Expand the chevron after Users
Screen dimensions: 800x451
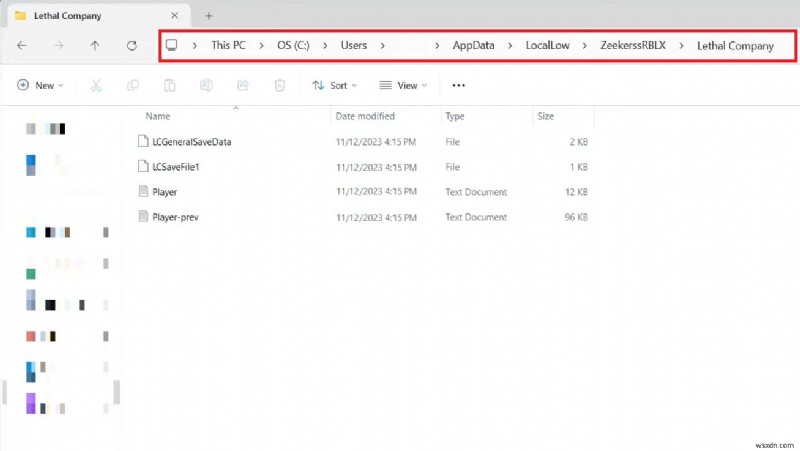pos(382,45)
